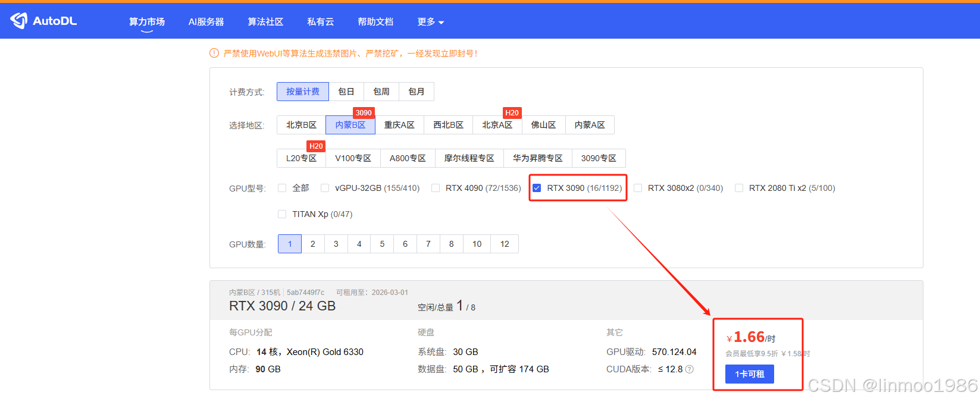Check the 全部 GPU model checkbox
This screenshot has height=402, width=980.
282,188
